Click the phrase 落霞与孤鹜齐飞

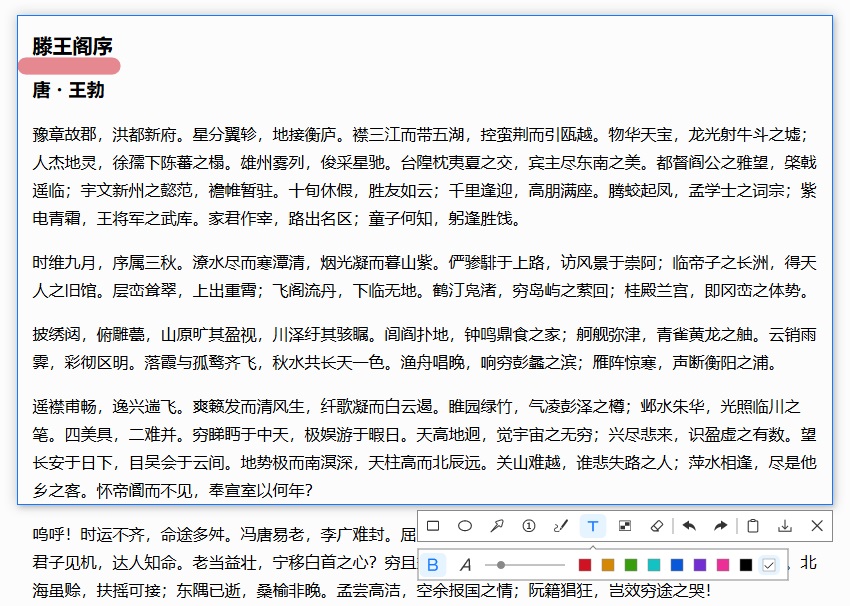pyautogui.click(x=200, y=362)
